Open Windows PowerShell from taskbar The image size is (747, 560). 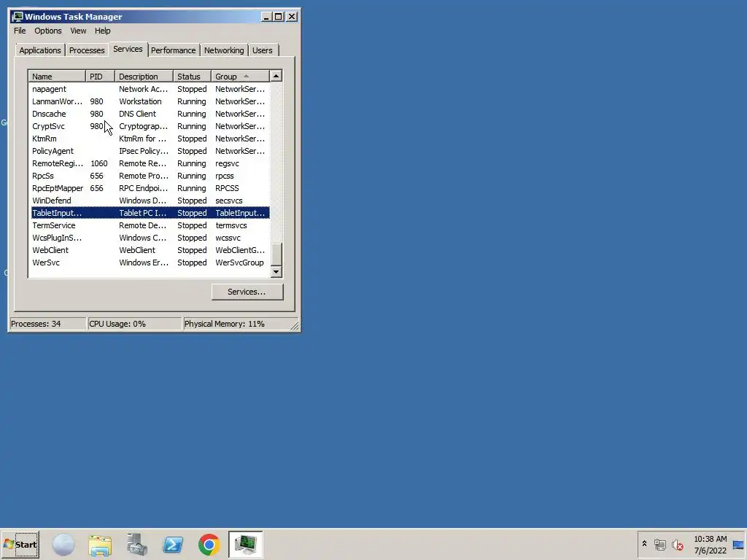pyautogui.click(x=173, y=544)
